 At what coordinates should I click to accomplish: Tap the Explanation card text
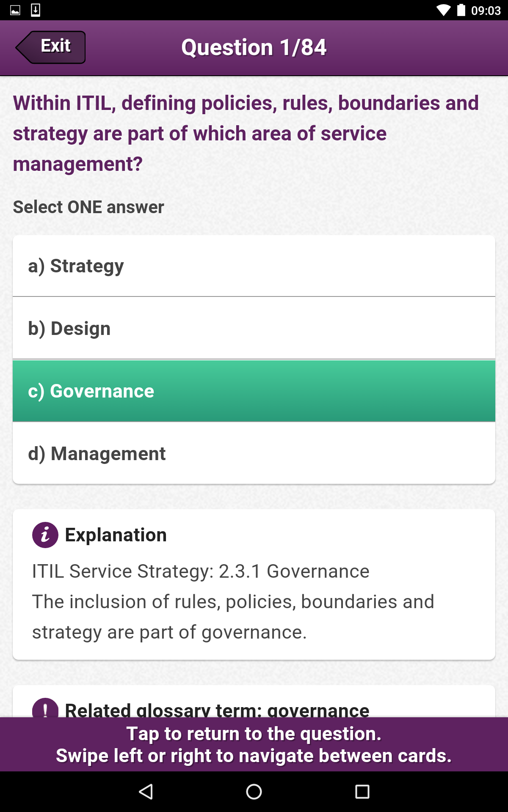[233, 601]
